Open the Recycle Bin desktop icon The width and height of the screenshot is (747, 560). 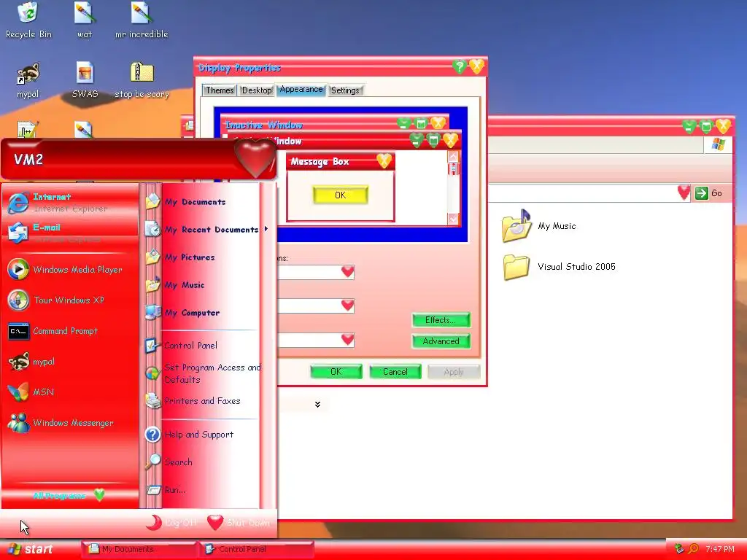click(28, 20)
